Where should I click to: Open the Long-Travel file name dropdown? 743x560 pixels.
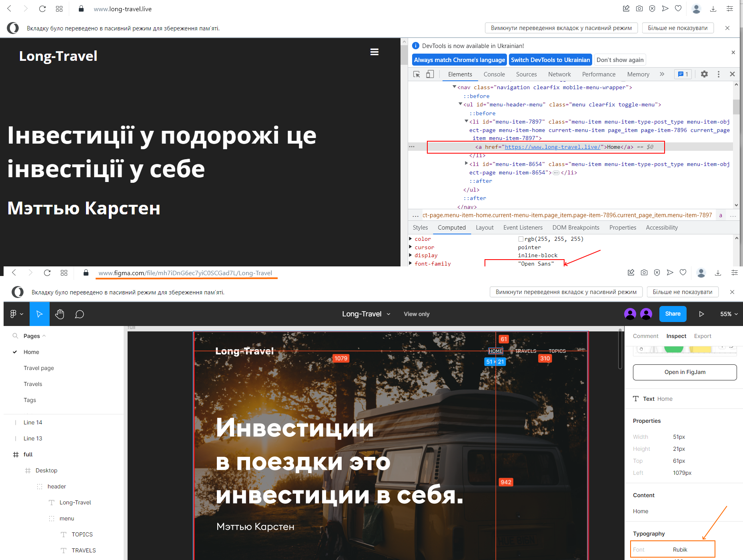point(389,314)
